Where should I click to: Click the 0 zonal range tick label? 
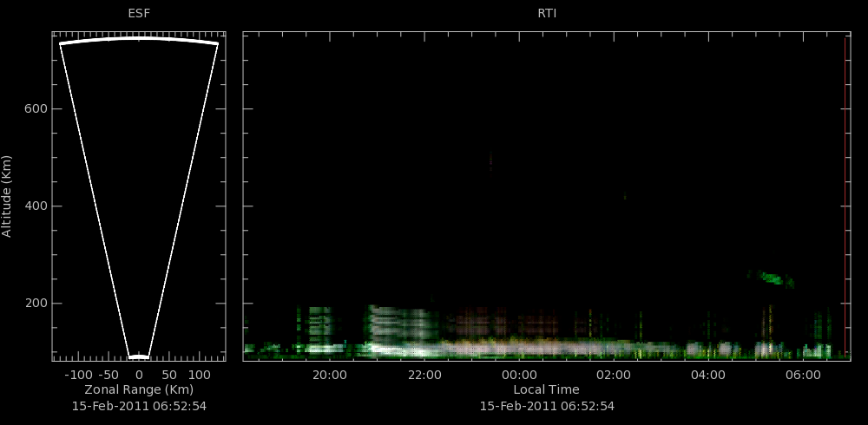pos(139,375)
